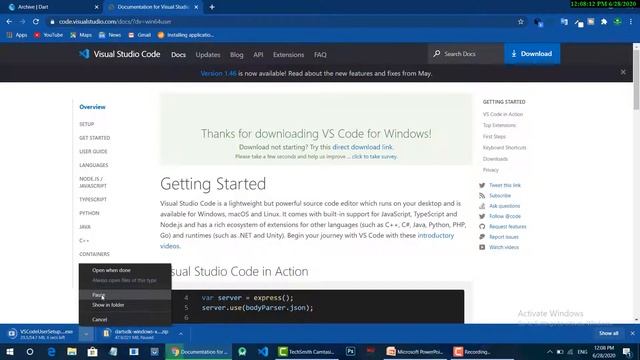Open the Windows Start menu
Image resolution: width=640 pixels, height=360 pixels.
point(10,351)
